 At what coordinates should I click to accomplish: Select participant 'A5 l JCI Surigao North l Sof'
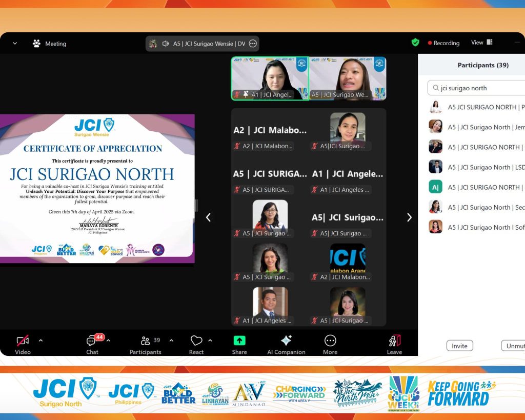click(477, 227)
